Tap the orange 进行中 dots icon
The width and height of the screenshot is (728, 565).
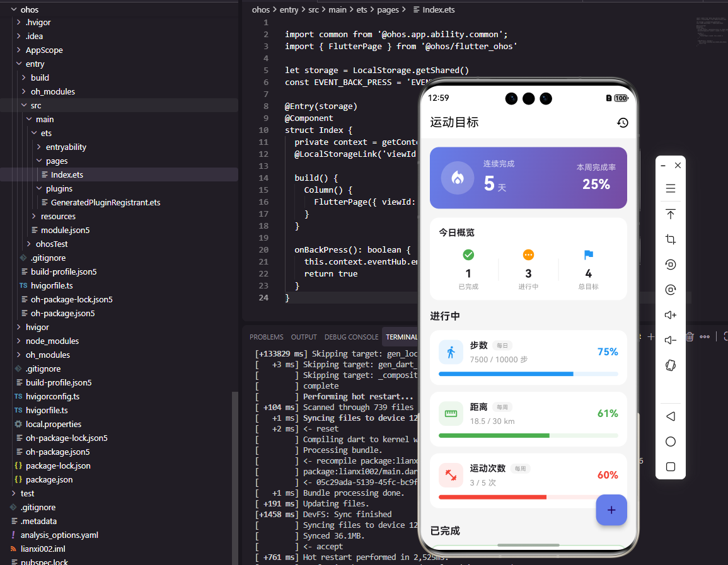tap(528, 254)
